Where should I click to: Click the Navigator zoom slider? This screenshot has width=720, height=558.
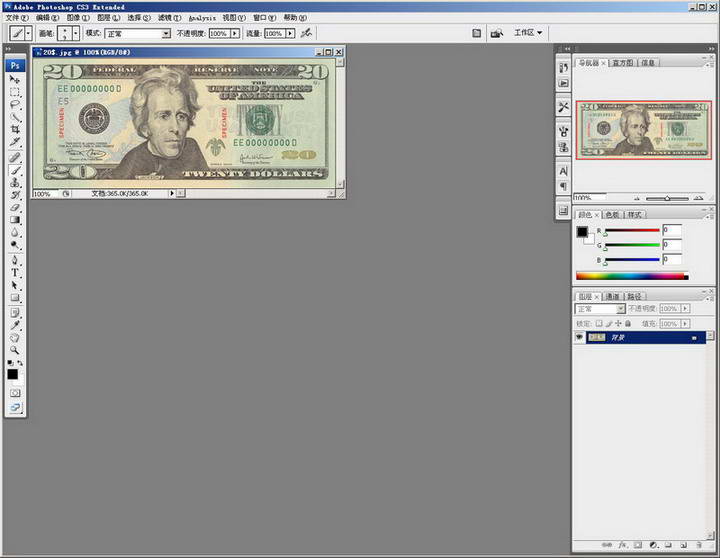[x=668, y=198]
